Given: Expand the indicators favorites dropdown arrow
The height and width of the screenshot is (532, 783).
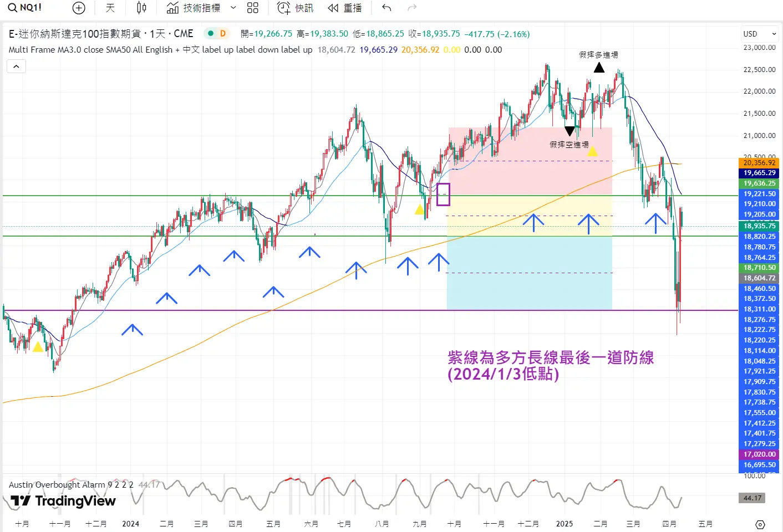Looking at the screenshot, I should 233,8.
